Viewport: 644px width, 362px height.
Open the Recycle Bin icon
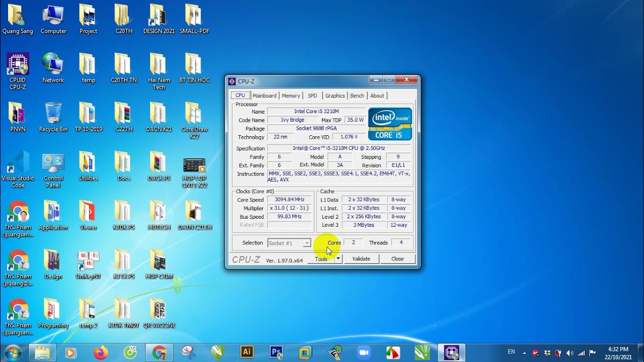53,117
